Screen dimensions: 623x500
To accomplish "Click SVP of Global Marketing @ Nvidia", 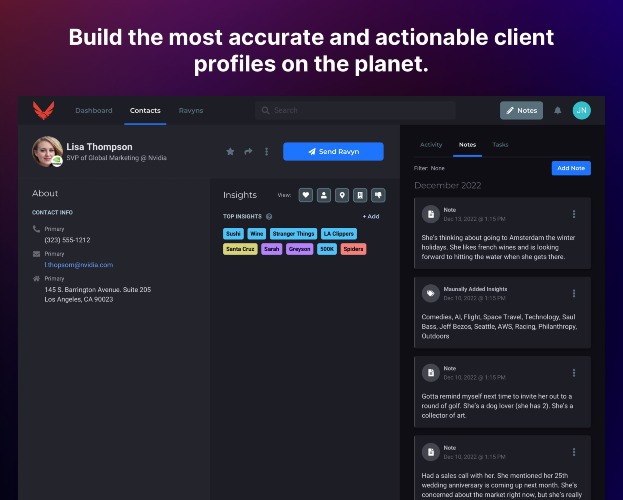I will [116, 158].
